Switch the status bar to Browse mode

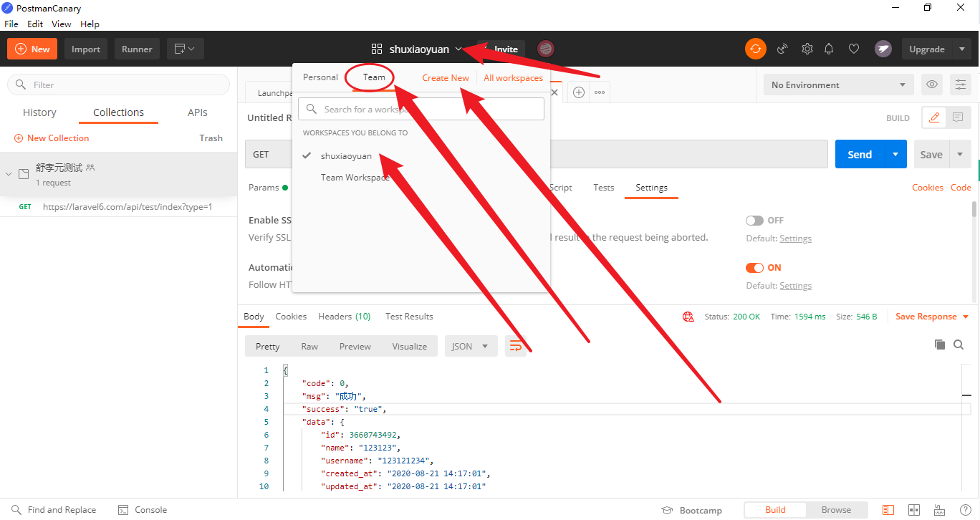pos(836,510)
